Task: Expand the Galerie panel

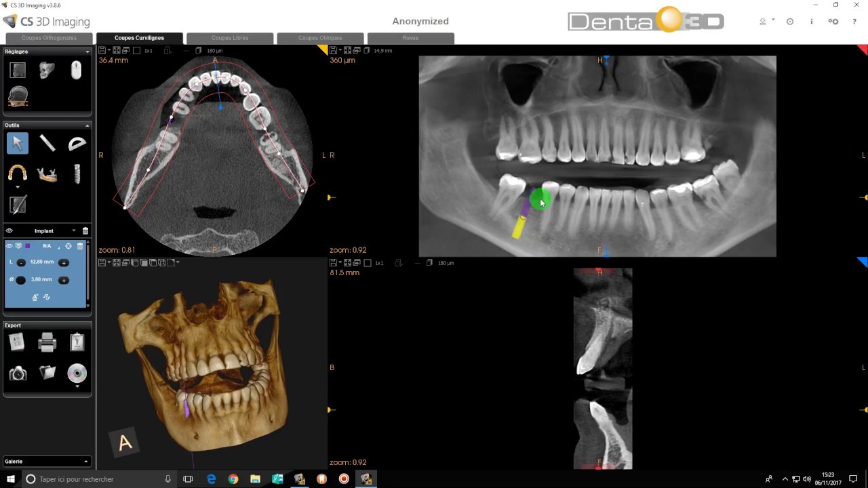Action: (x=86, y=462)
